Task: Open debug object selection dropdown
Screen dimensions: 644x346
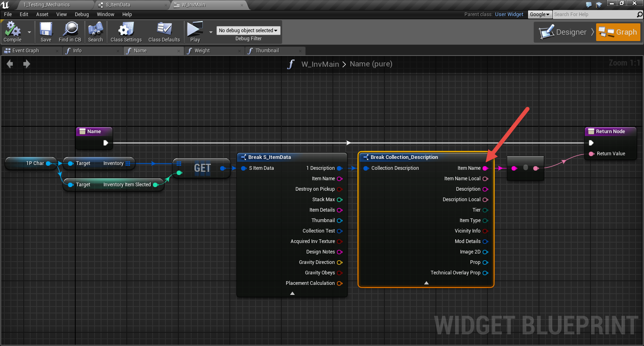Action: (x=248, y=30)
